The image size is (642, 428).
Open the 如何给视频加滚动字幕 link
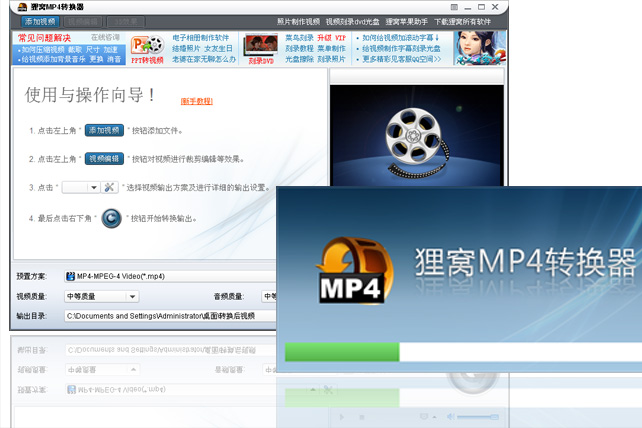point(400,38)
